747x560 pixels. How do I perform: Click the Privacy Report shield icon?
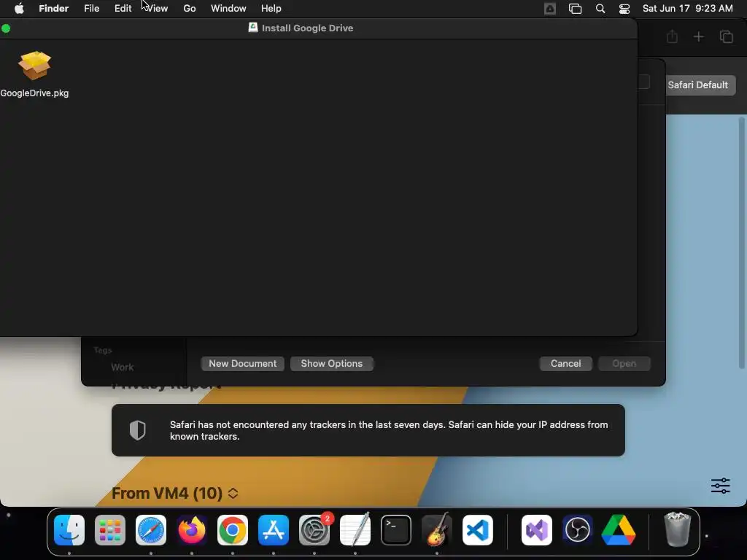pos(138,430)
